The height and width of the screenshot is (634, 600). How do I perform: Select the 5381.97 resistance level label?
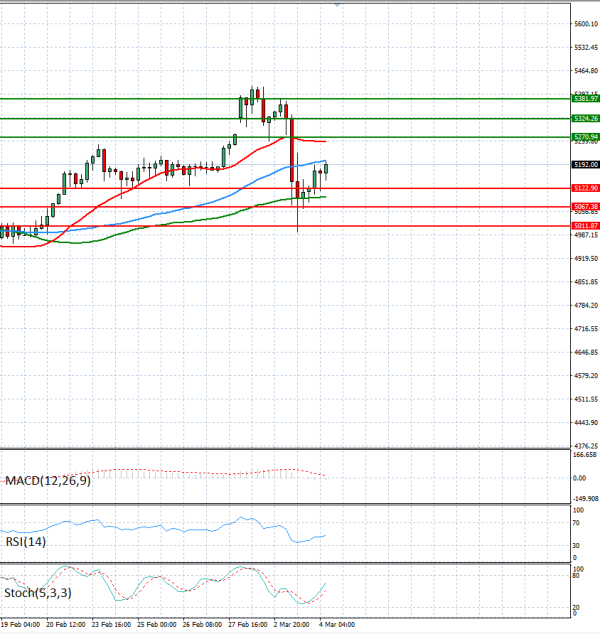click(x=585, y=99)
